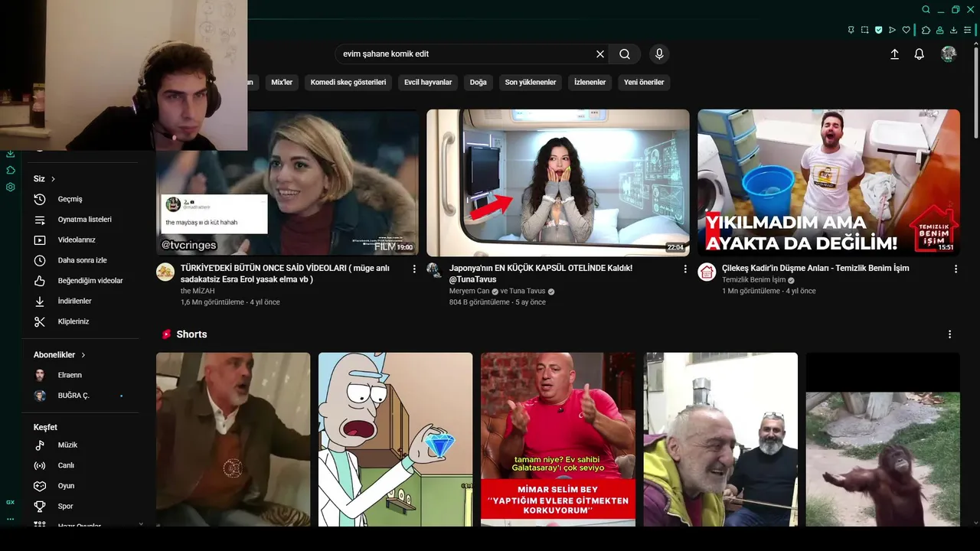Open YouTube account avatar menu
Viewport: 980px width, 551px height.
pyautogui.click(x=949, y=54)
